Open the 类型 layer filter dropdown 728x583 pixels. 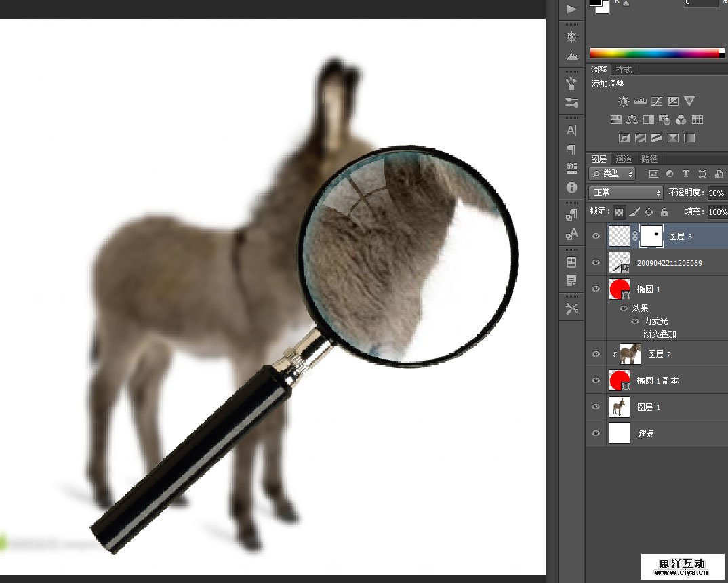[612, 174]
